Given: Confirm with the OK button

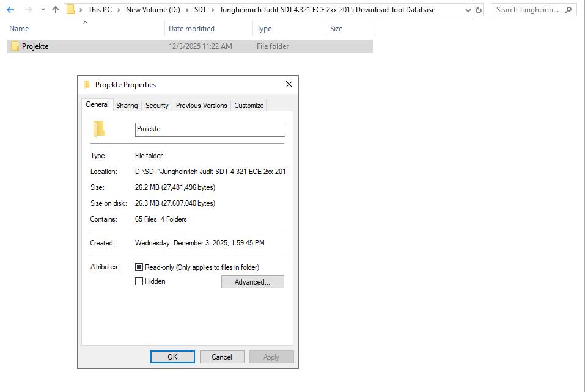Looking at the screenshot, I should tap(172, 357).
